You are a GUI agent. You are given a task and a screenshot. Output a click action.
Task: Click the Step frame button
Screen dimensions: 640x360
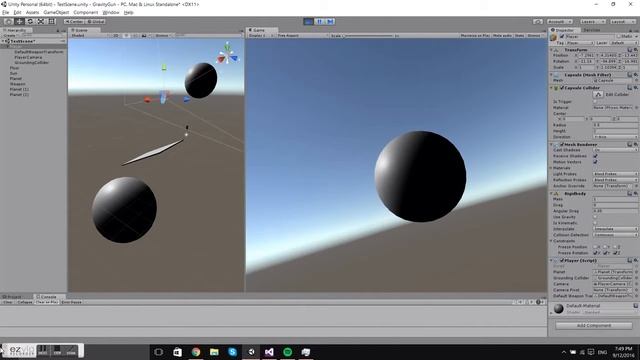point(330,21)
